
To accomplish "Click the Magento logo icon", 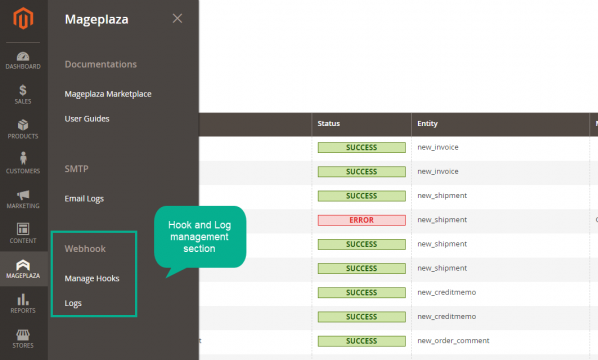I will [x=23, y=18].
